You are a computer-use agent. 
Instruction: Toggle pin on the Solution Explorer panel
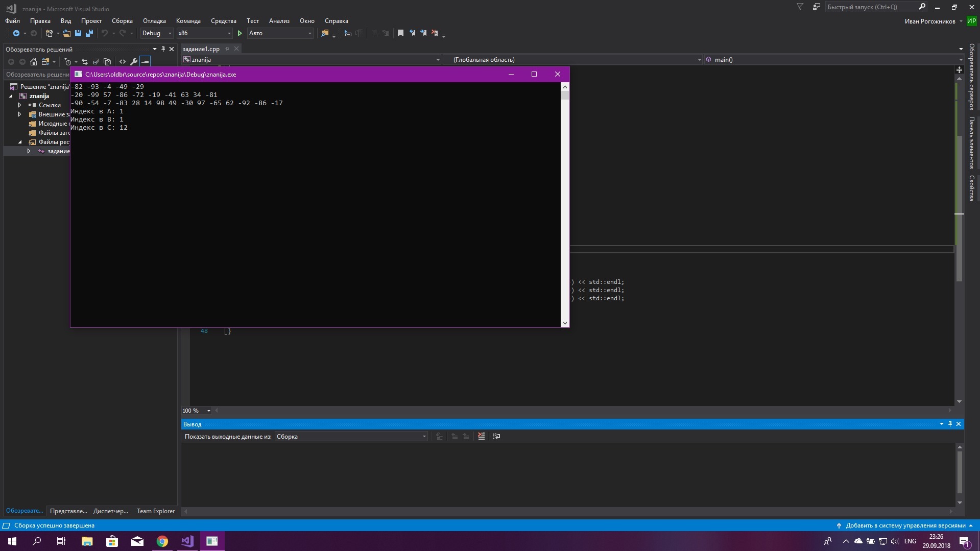tap(163, 49)
